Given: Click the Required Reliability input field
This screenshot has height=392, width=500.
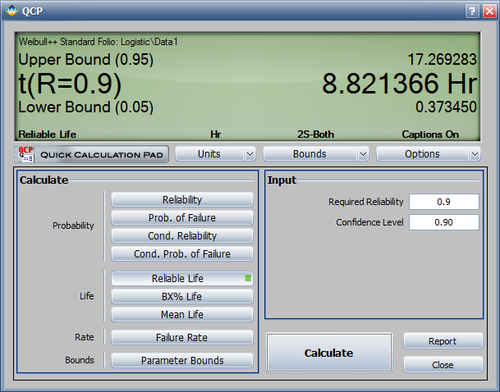Looking at the screenshot, I should pyautogui.click(x=444, y=202).
